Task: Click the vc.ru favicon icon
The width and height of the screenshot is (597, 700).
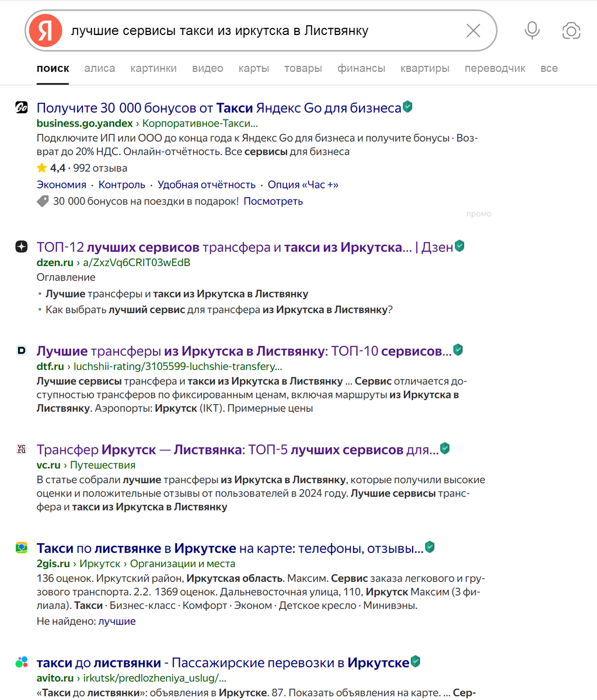Action: [22, 449]
